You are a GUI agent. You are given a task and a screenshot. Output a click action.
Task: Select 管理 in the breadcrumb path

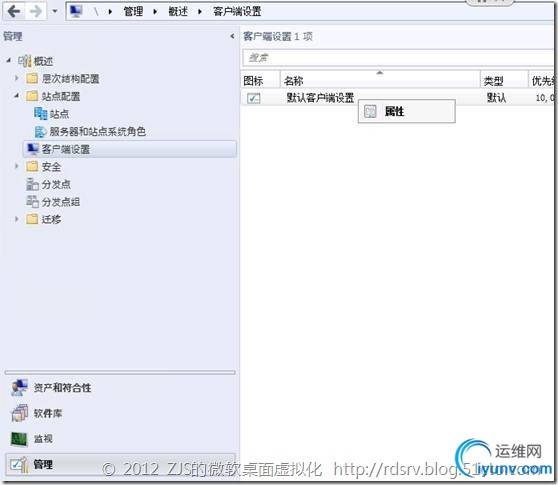coord(133,11)
